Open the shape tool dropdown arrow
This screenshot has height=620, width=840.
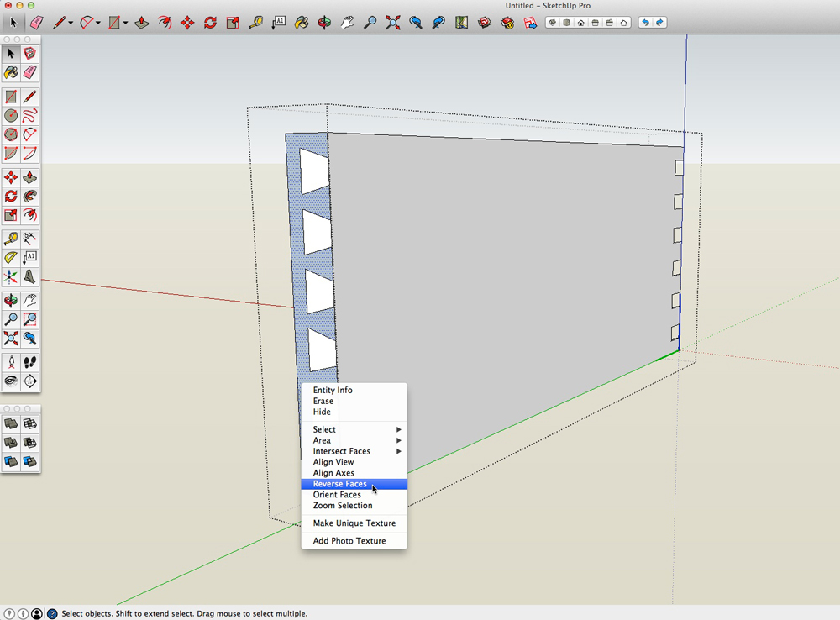125,24
